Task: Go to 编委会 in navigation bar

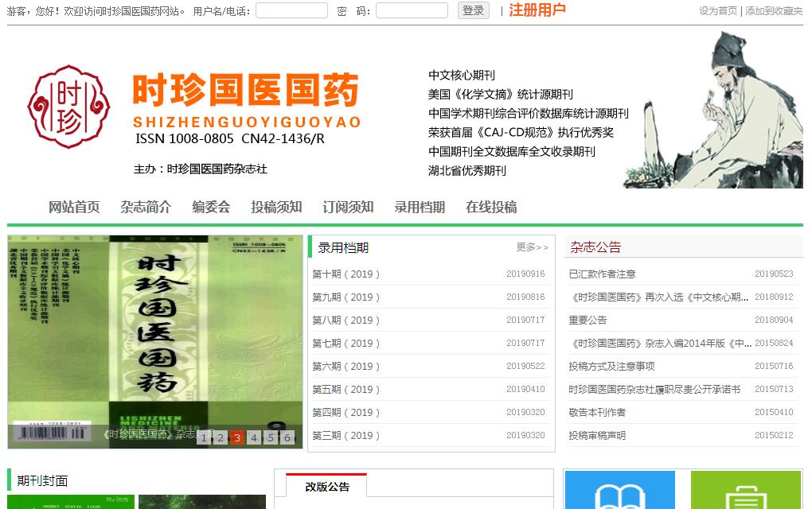Action: [x=211, y=207]
